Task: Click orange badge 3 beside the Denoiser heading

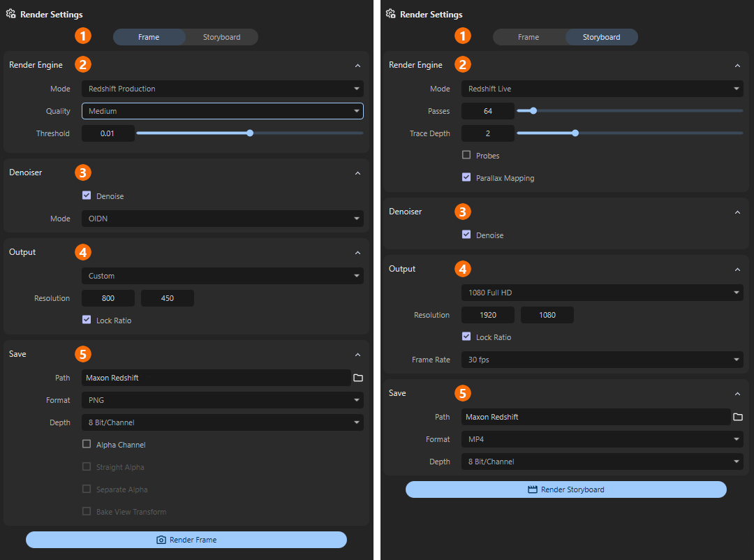Action: [82, 172]
